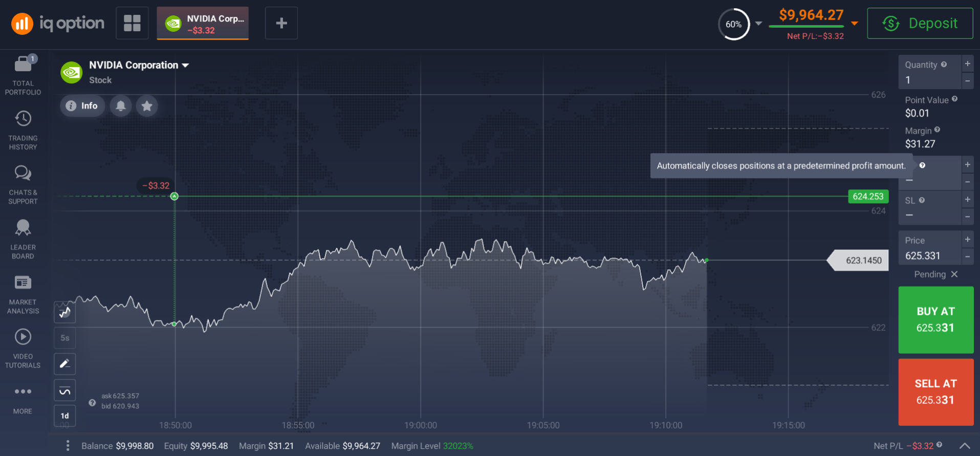Click SL help question icon
This screenshot has height=456, width=980.
tap(922, 200)
